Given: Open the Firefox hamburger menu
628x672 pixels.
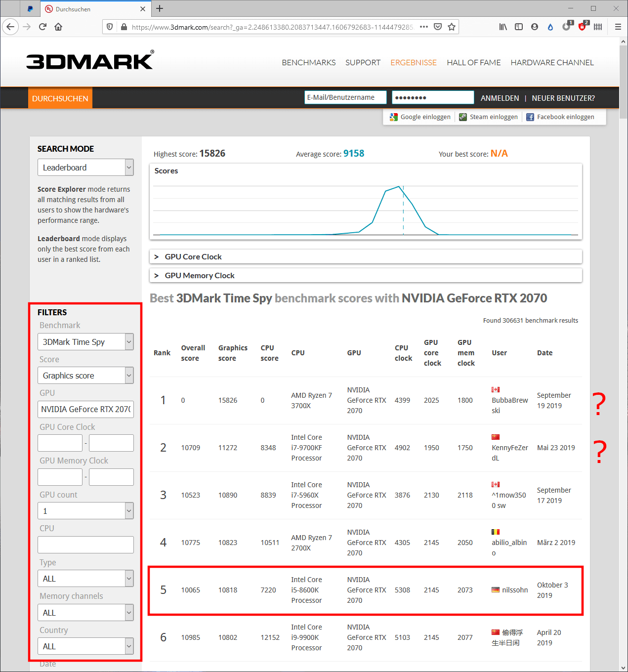Looking at the screenshot, I should pyautogui.click(x=618, y=27).
